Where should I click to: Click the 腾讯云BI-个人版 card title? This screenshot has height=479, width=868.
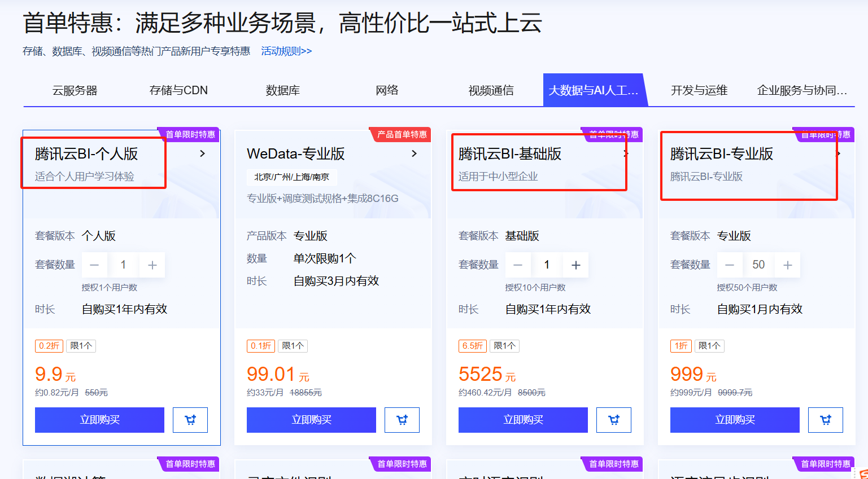point(86,153)
